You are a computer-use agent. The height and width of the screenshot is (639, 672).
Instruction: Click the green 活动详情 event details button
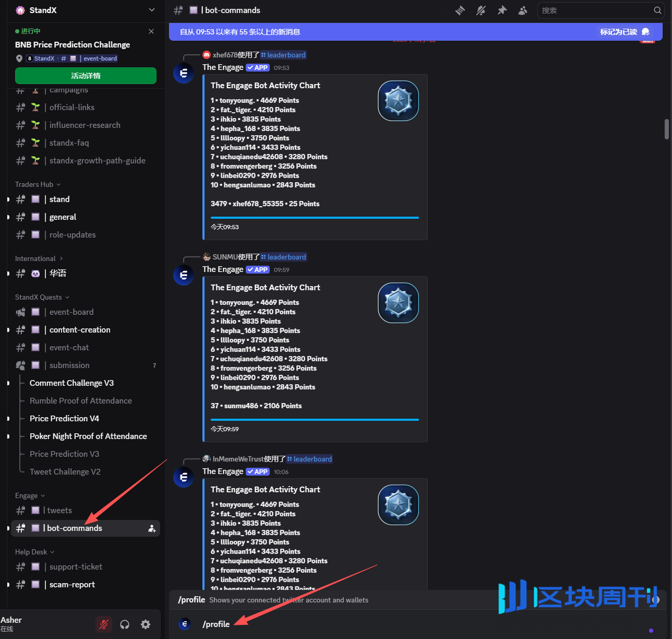tap(86, 76)
